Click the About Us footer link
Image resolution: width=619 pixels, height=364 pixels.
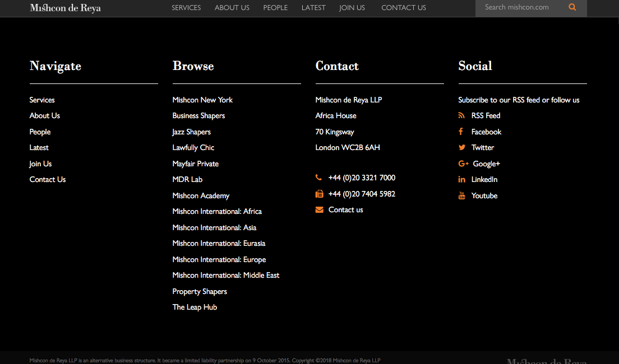(45, 116)
